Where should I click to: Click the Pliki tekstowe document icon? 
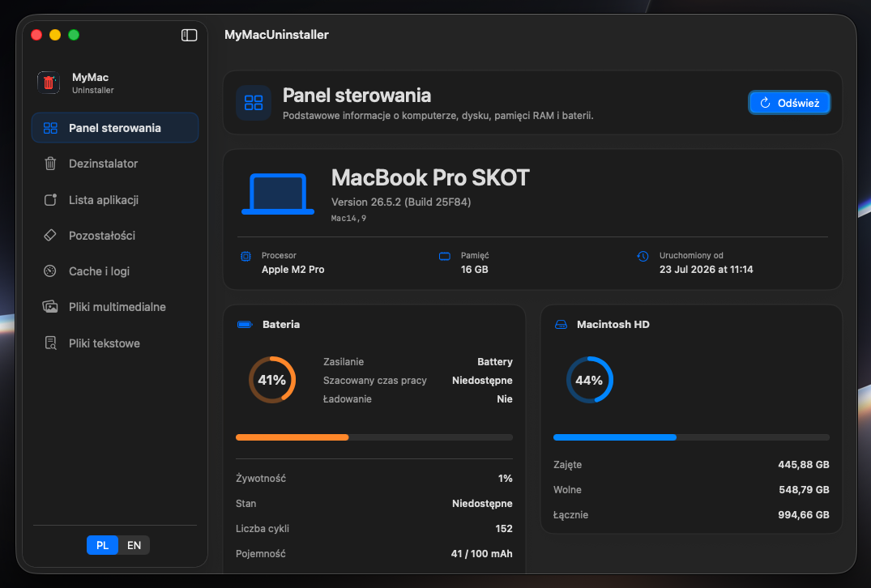[50, 343]
